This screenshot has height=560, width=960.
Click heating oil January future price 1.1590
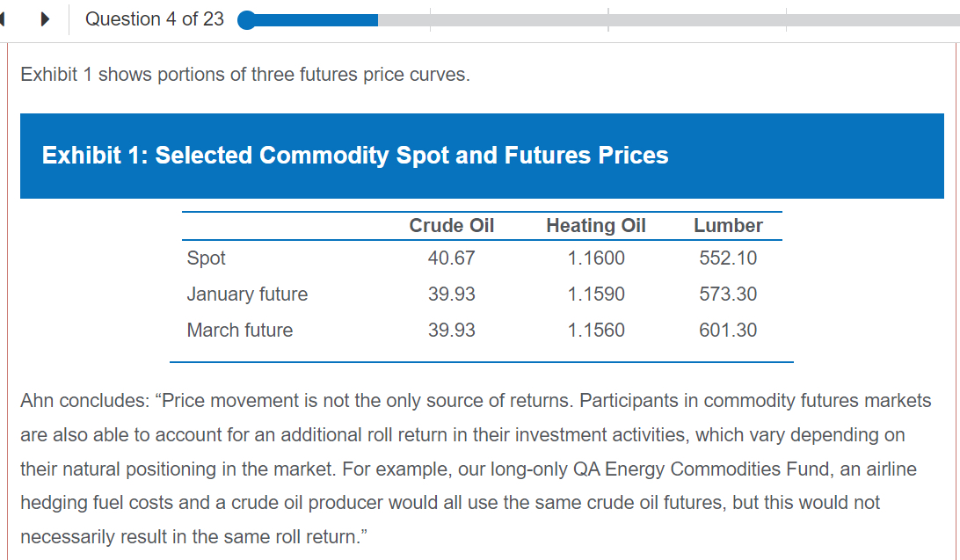(x=596, y=295)
